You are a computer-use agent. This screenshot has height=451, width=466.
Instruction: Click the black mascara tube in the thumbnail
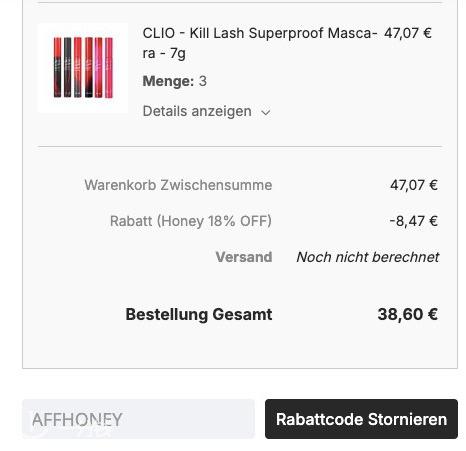click(67, 67)
